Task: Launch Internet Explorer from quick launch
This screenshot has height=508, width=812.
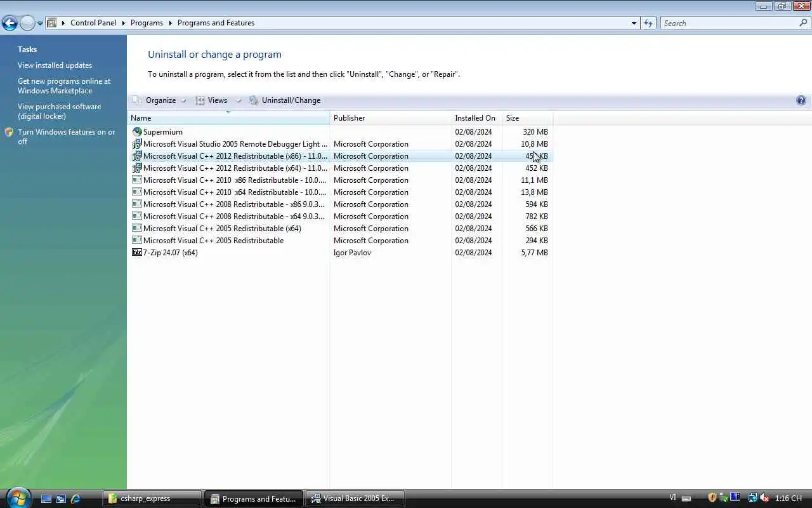Action: click(x=75, y=498)
